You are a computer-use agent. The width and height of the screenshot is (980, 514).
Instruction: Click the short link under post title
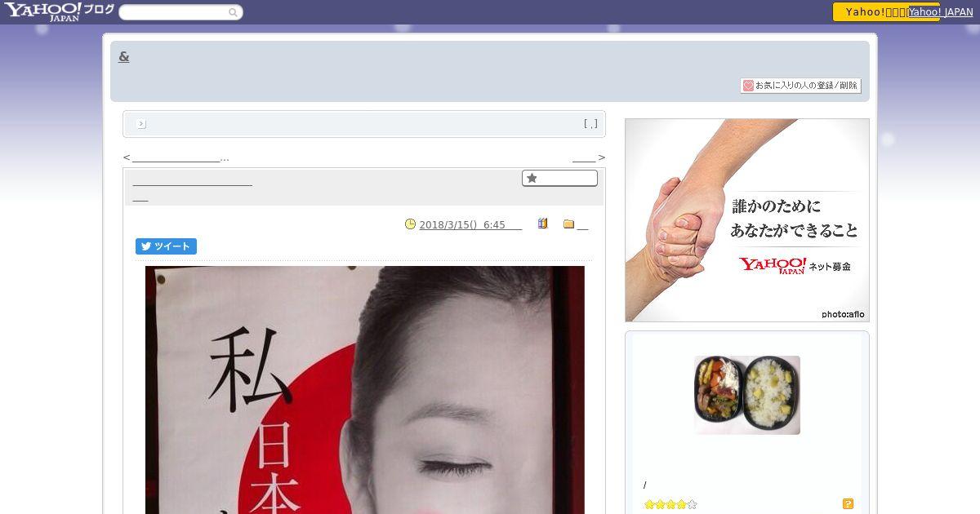click(x=140, y=197)
